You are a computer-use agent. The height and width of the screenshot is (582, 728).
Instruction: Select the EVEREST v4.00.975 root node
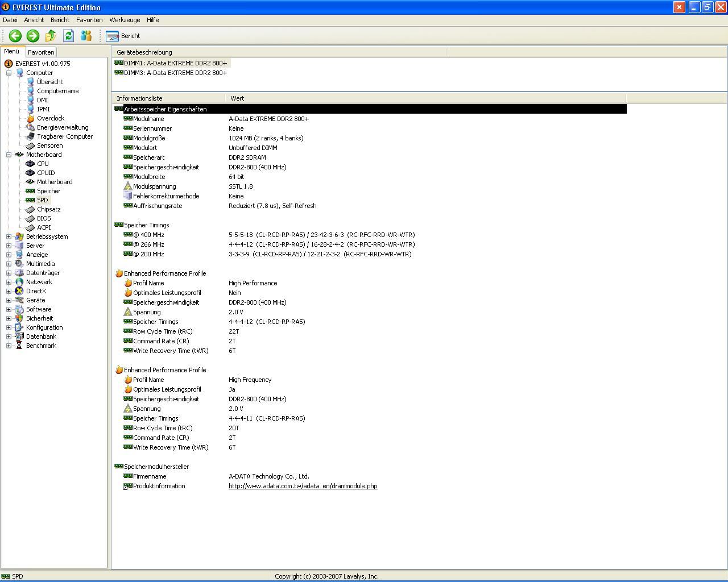(x=43, y=64)
